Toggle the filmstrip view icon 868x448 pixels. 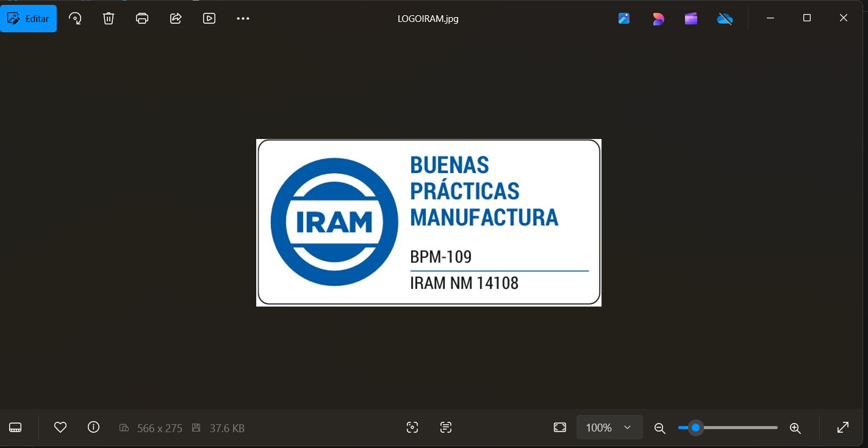15,427
